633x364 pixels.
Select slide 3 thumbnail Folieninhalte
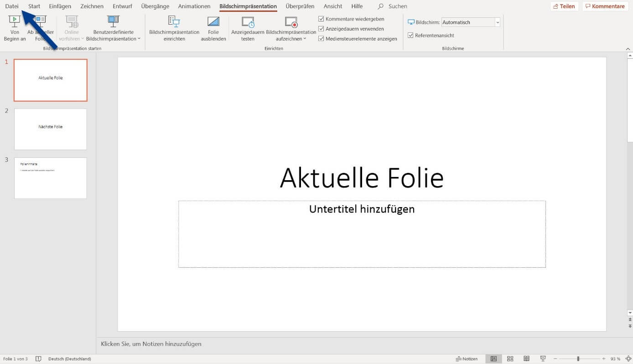coord(51,178)
